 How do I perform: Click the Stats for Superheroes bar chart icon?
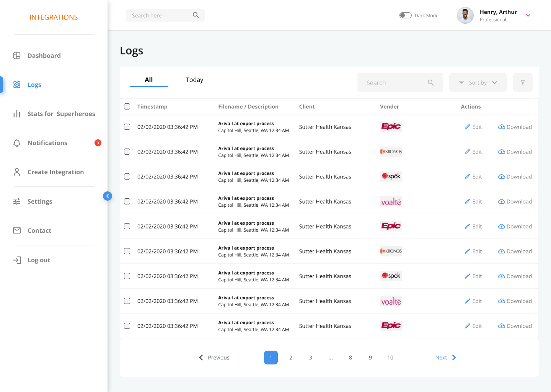[x=17, y=114]
